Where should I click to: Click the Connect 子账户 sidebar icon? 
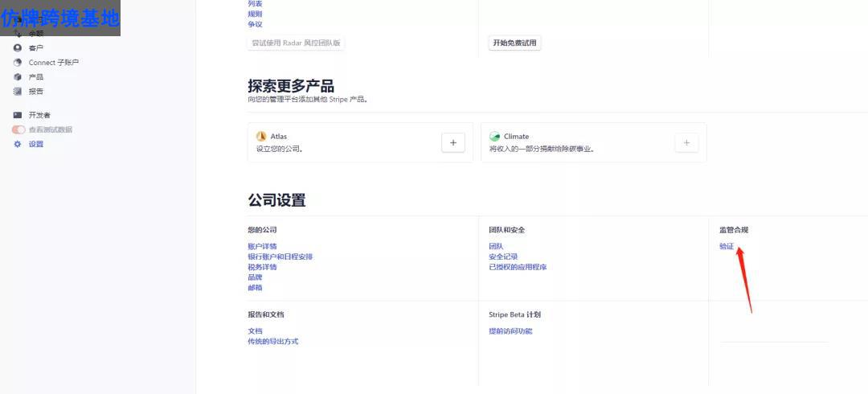[x=18, y=63]
